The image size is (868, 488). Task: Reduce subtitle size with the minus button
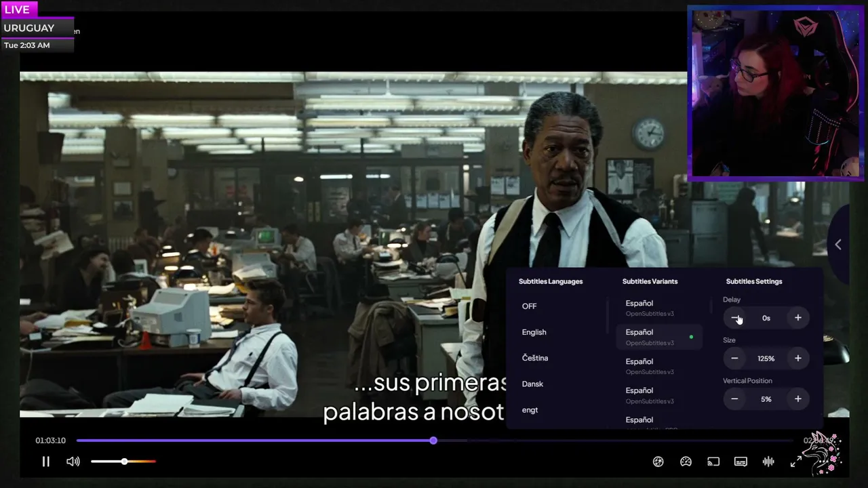click(734, 359)
